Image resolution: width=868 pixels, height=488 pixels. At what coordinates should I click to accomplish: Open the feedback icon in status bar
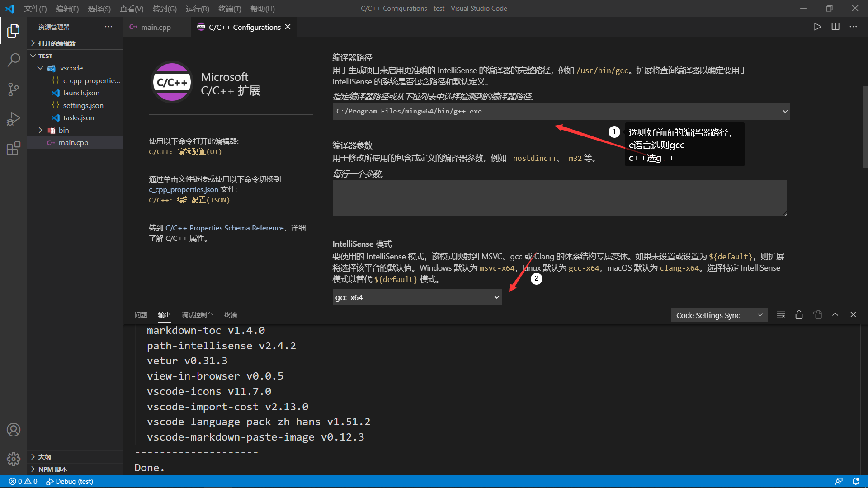click(x=839, y=481)
